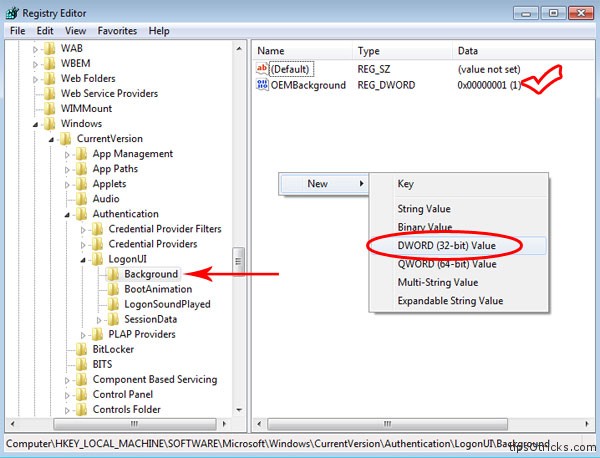
Task: Collapse the LogonUI tree node
Action: pos(84,259)
